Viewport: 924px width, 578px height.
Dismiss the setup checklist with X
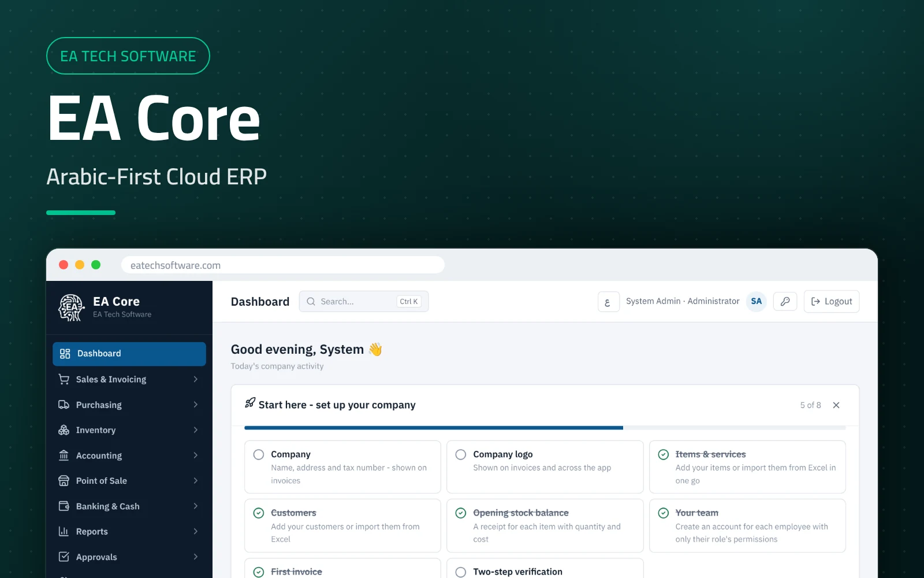[836, 405]
